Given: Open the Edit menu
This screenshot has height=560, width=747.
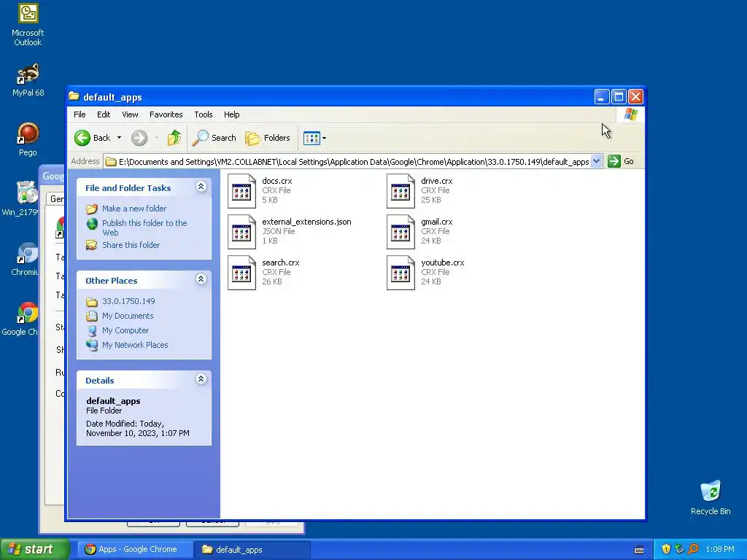Looking at the screenshot, I should (104, 114).
